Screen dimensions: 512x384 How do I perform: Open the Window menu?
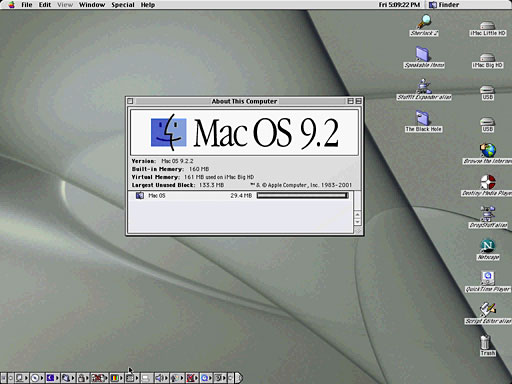click(92, 5)
